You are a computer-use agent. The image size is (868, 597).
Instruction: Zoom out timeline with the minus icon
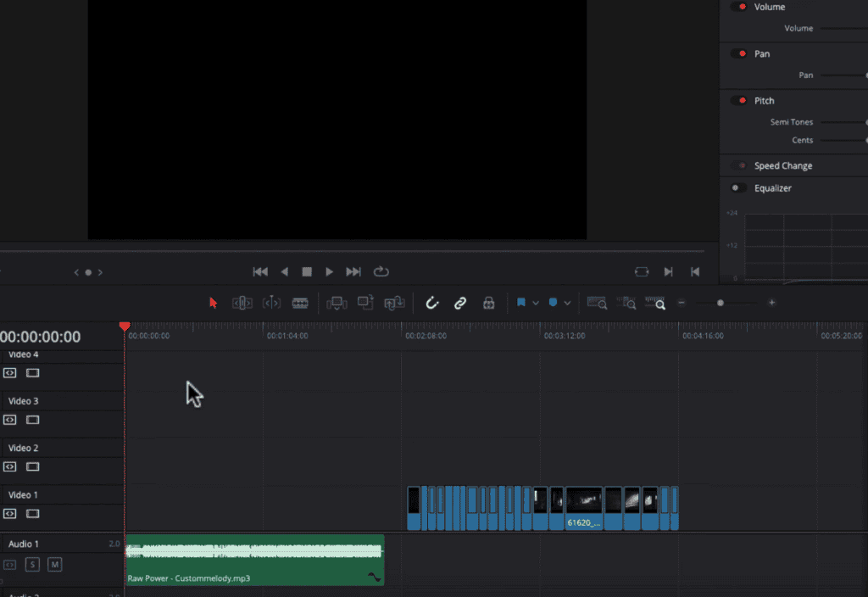pyautogui.click(x=682, y=303)
